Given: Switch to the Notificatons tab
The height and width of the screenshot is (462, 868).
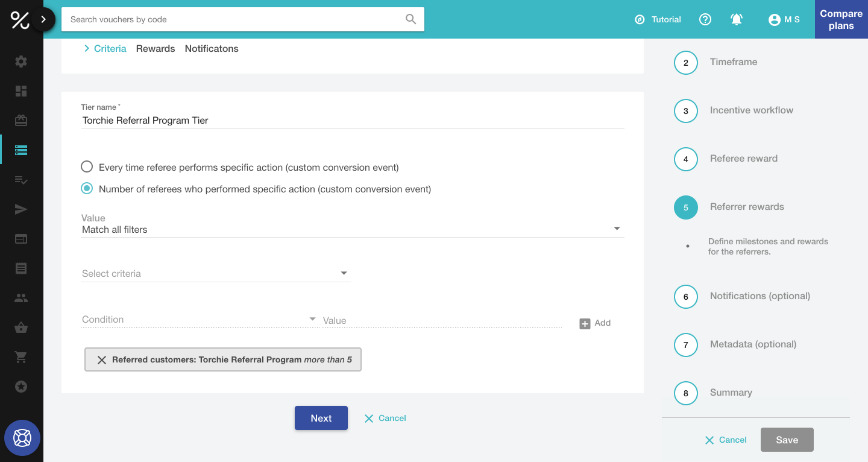Looking at the screenshot, I should pos(212,49).
